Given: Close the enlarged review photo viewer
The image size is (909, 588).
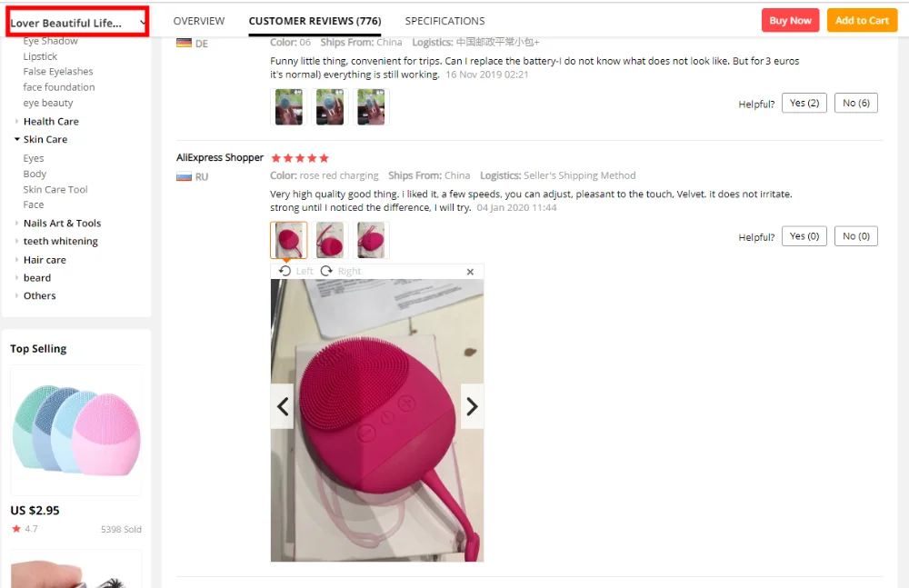Looking at the screenshot, I should tap(470, 272).
